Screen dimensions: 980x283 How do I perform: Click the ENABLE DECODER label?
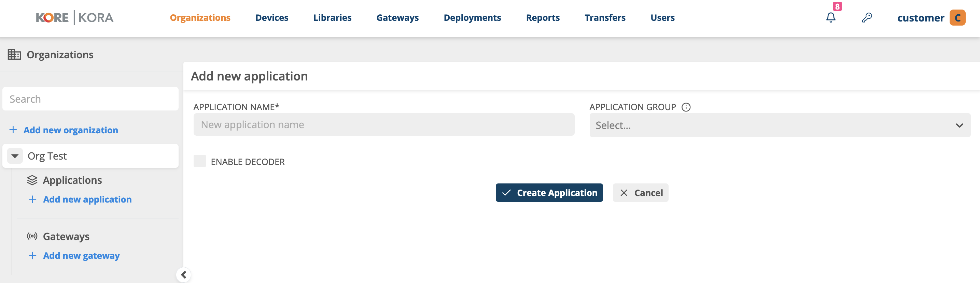248,162
